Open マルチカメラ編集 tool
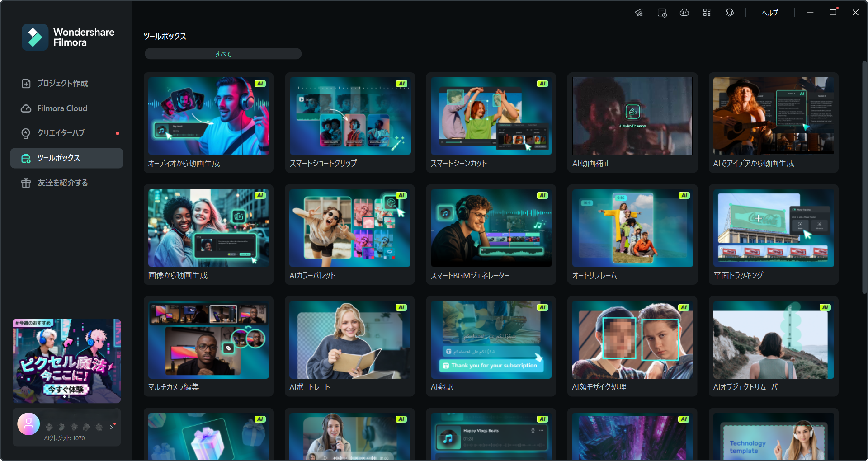The image size is (868, 461). [x=208, y=346]
